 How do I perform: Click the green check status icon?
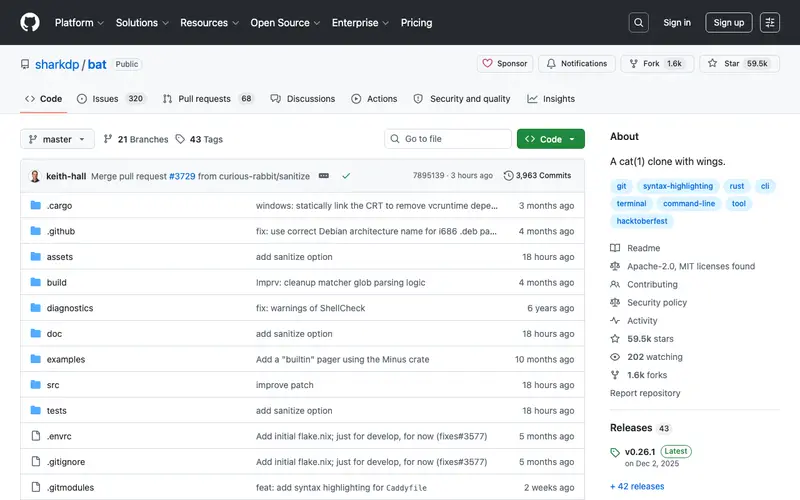pos(346,176)
